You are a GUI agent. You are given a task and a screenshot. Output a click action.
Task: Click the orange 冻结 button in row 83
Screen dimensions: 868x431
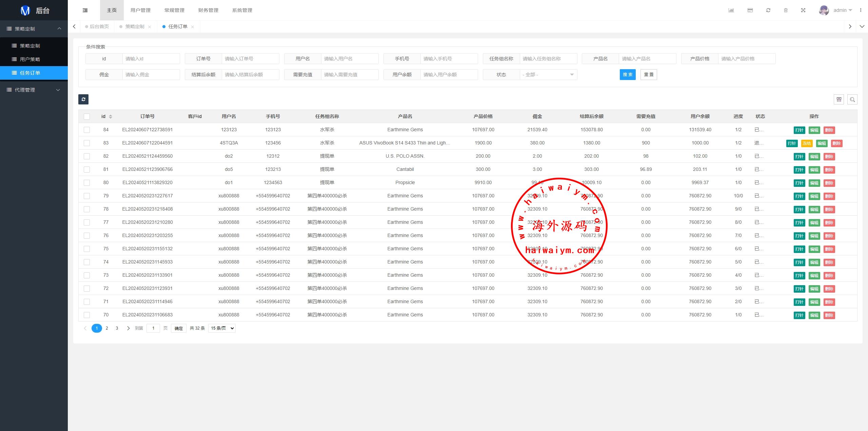coord(807,143)
